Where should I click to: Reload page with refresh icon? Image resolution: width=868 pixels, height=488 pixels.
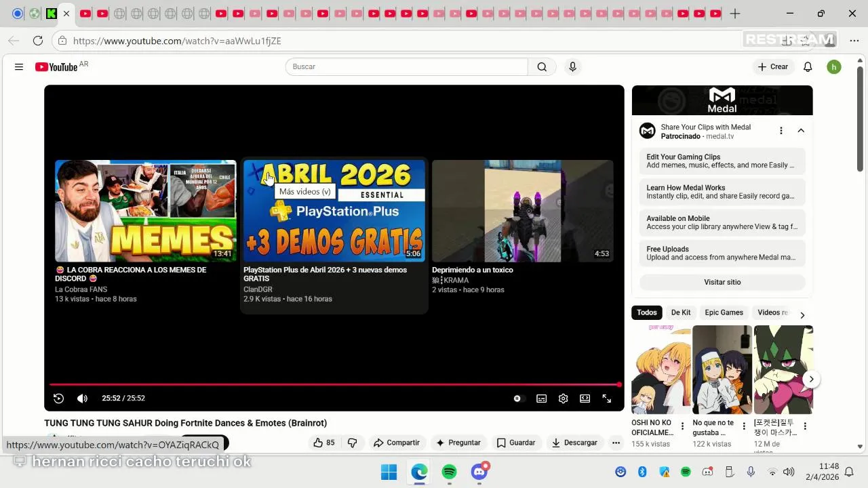click(x=38, y=41)
